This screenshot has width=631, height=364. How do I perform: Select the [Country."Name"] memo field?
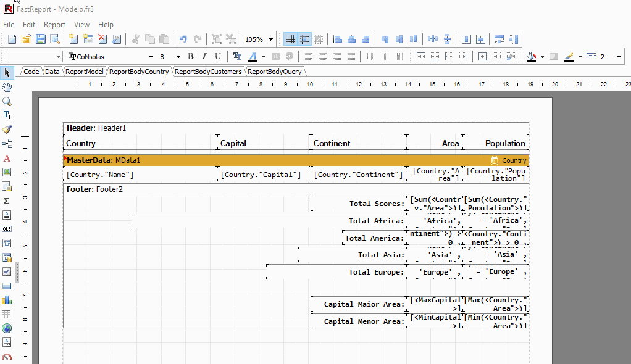pos(140,175)
